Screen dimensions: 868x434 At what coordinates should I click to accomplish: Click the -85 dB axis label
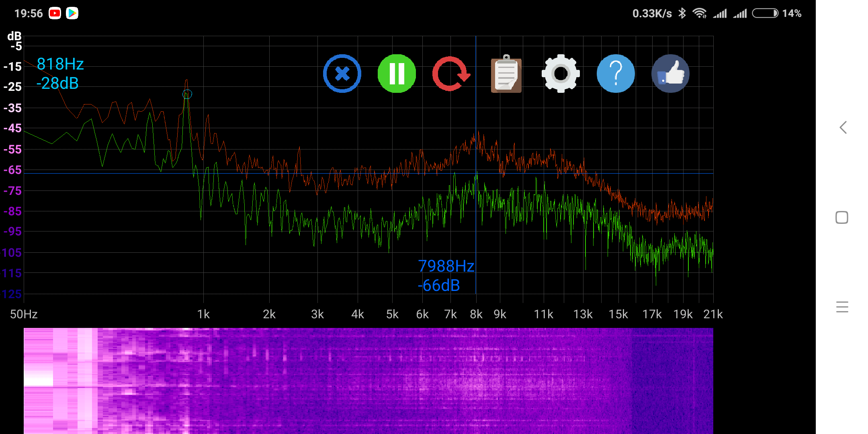point(12,211)
